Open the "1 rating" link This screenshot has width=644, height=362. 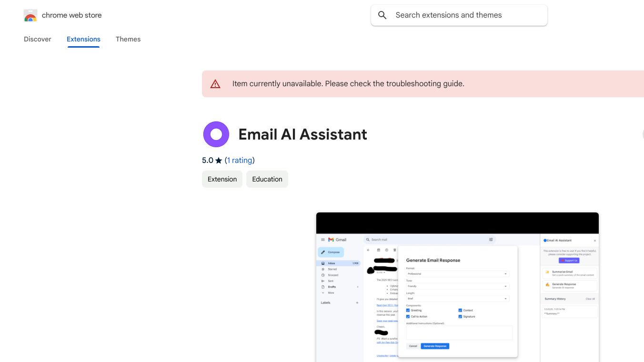point(240,161)
